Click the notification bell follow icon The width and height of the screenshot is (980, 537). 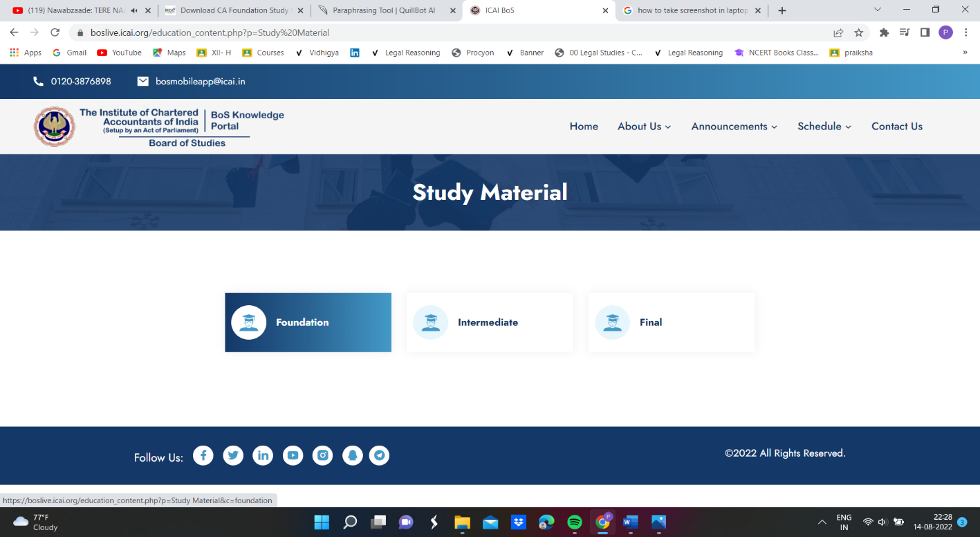(x=353, y=455)
